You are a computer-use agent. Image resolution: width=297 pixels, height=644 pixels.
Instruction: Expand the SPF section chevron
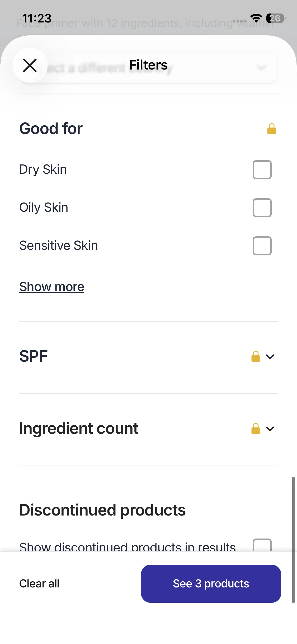[270, 357]
